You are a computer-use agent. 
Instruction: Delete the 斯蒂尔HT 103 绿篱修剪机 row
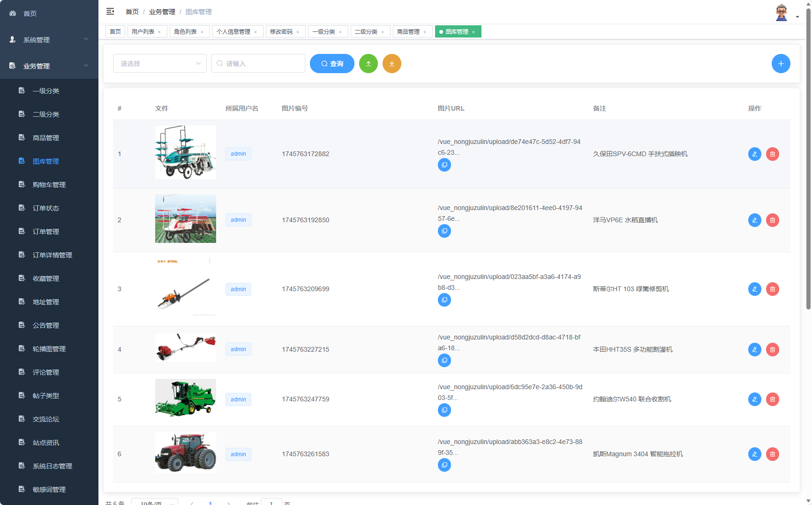772,289
